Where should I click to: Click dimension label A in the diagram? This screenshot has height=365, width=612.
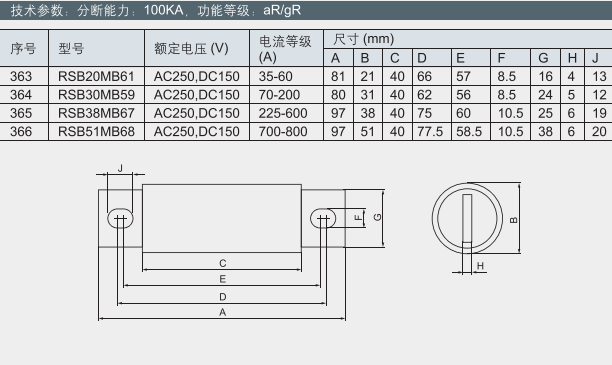pos(222,312)
